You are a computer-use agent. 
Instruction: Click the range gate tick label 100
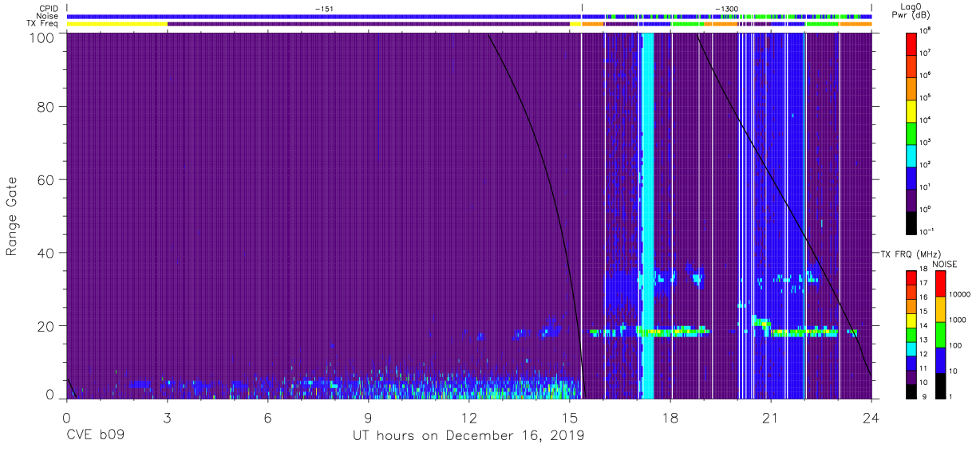[43, 37]
